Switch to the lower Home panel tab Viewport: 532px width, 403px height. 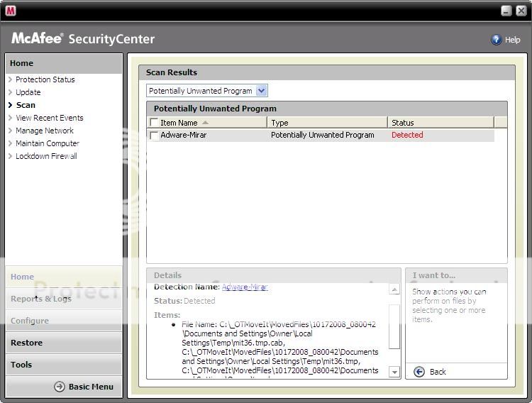[x=64, y=277]
